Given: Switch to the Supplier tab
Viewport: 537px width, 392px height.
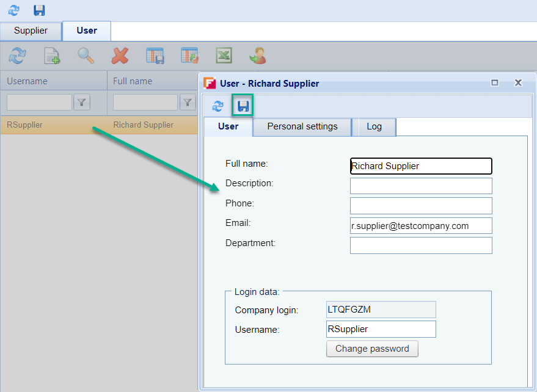Looking at the screenshot, I should point(31,31).
